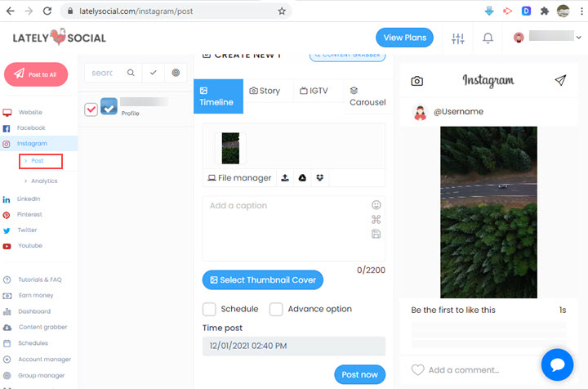Open the LinkedIn section in the sidebar
588x389 pixels.
(29, 199)
